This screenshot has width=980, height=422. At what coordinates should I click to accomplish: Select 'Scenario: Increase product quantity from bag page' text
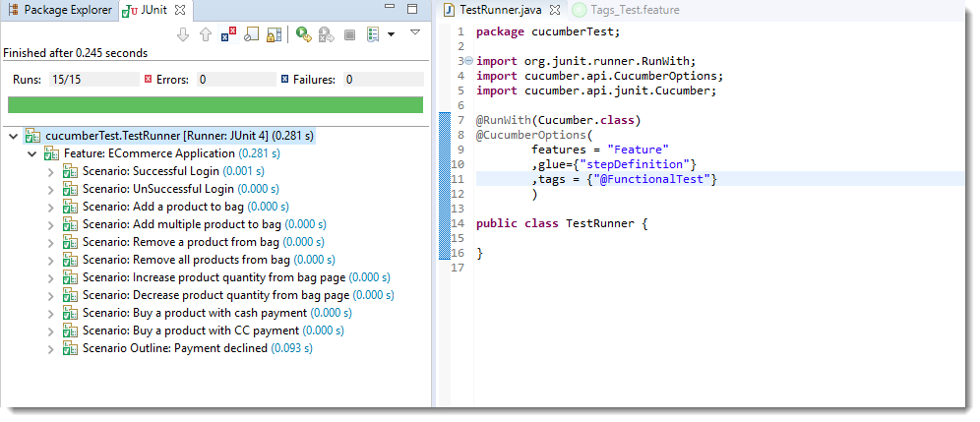coord(214,277)
